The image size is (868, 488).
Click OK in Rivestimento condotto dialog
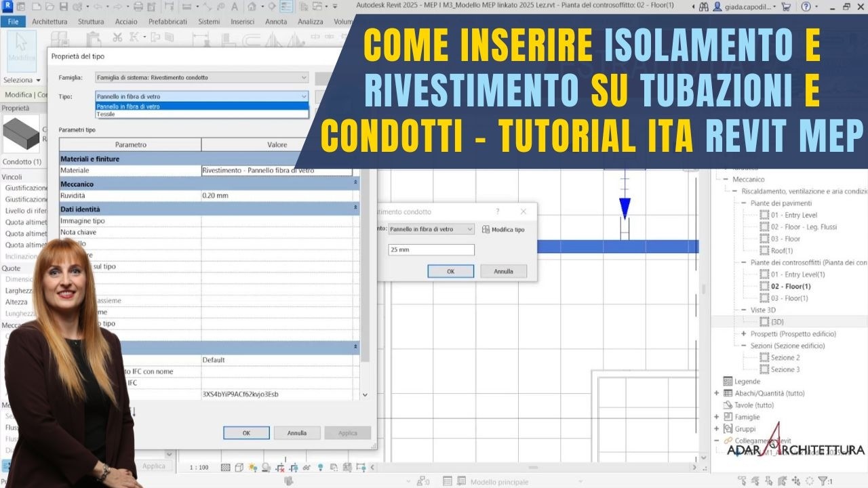click(451, 271)
